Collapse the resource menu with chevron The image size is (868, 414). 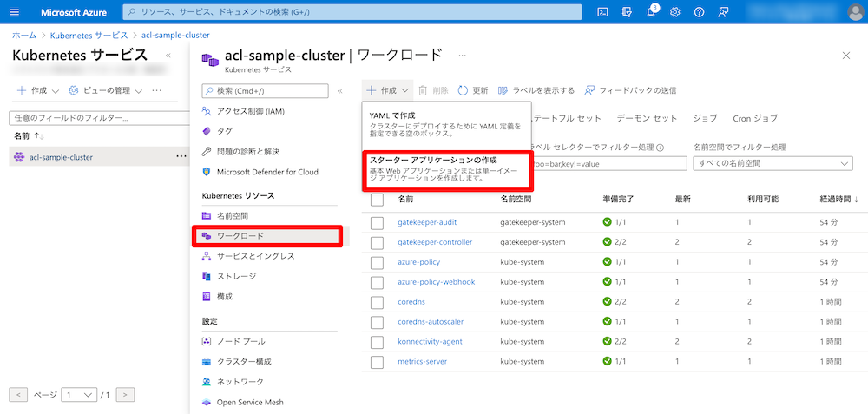(x=340, y=90)
